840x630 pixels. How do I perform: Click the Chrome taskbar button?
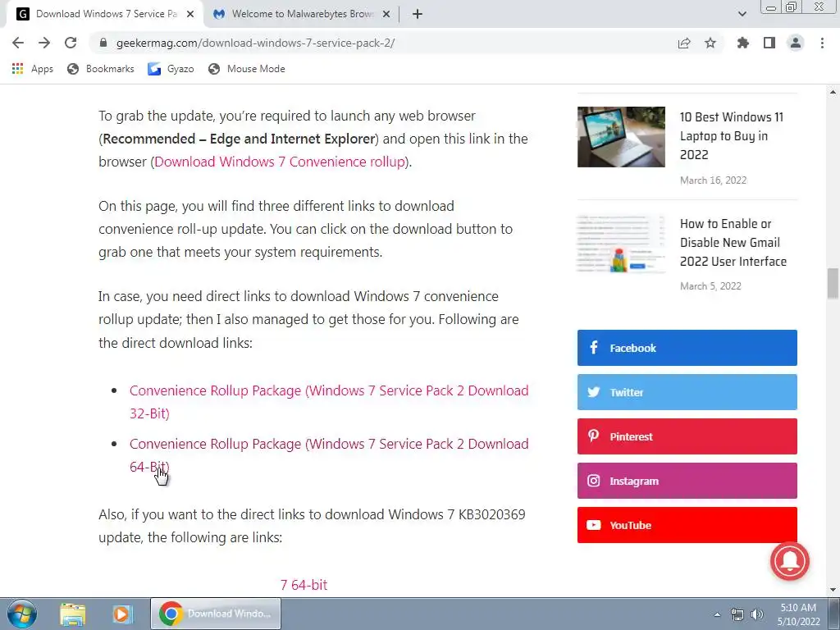tap(216, 614)
